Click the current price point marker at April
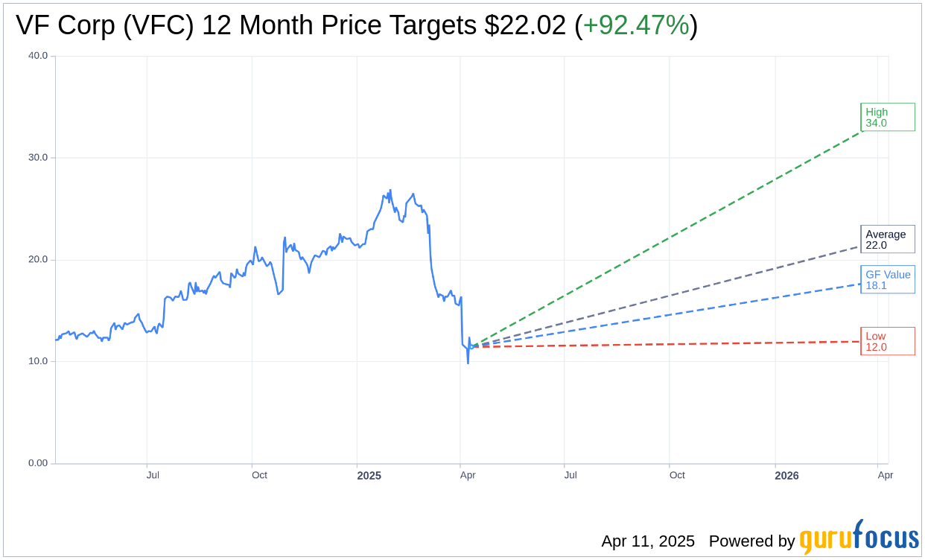This screenshot has height=560, width=925. pos(471,346)
